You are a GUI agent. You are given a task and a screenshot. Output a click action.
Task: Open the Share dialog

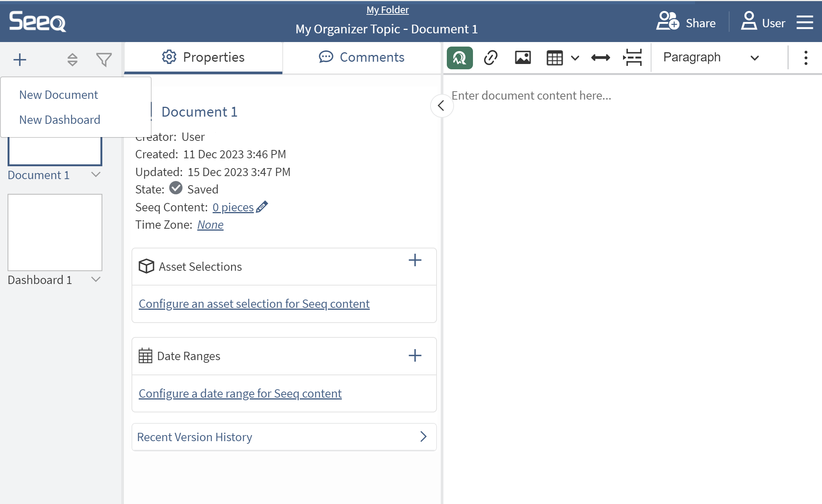pyautogui.click(x=686, y=23)
